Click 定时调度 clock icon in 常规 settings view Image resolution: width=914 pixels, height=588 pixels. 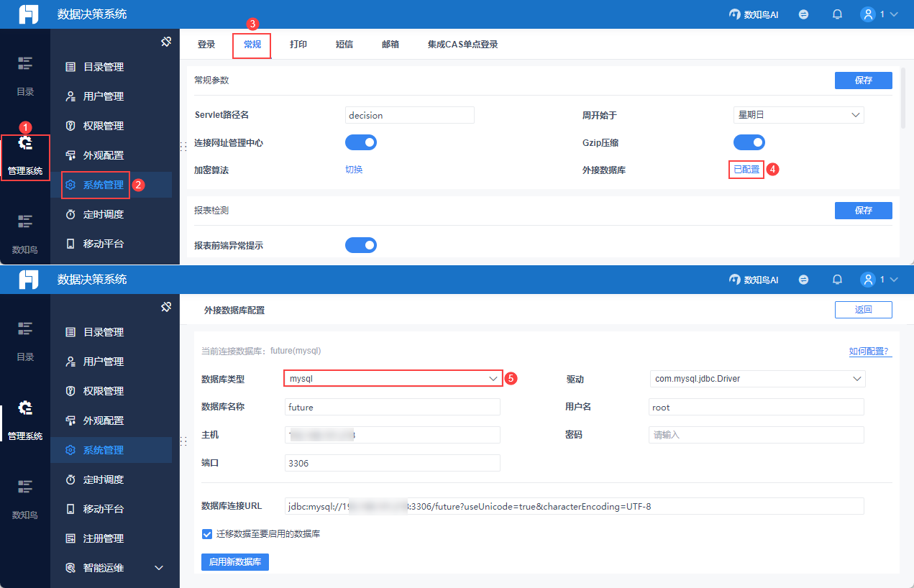[x=70, y=214]
